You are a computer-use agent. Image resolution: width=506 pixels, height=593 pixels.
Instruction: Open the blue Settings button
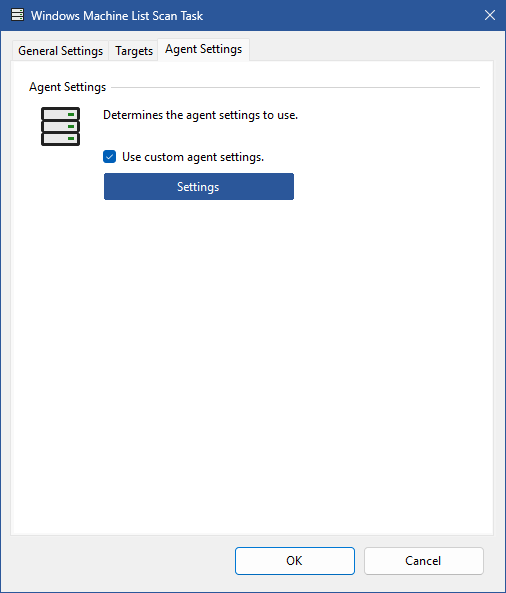[x=199, y=186]
